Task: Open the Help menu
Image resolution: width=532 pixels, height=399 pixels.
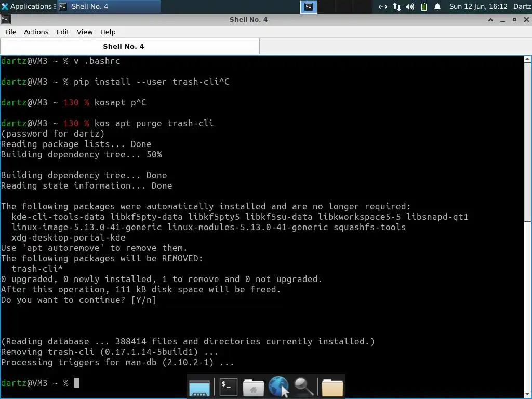Action: pyautogui.click(x=108, y=32)
